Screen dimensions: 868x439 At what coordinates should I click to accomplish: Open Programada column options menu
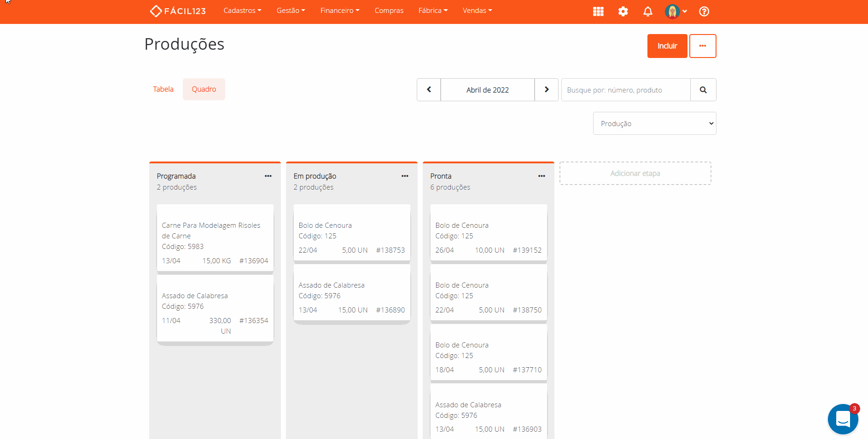pos(268,176)
